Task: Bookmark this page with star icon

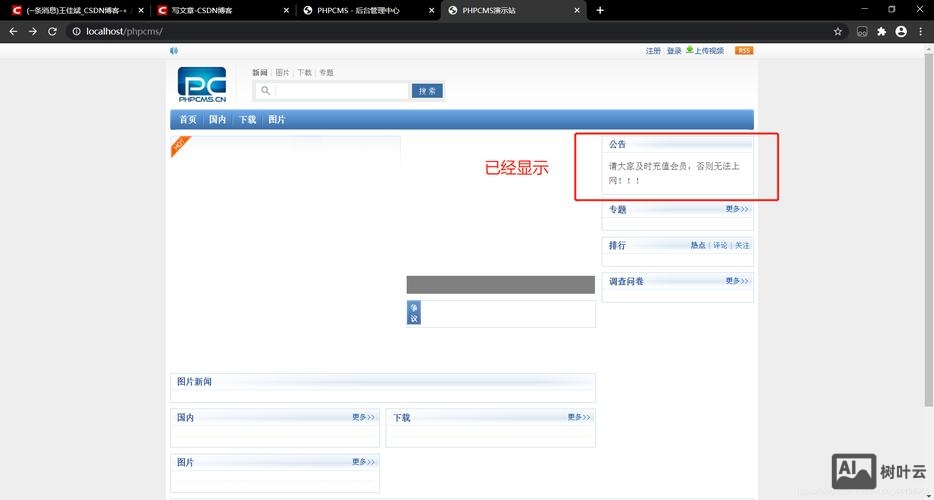Action: (x=838, y=32)
